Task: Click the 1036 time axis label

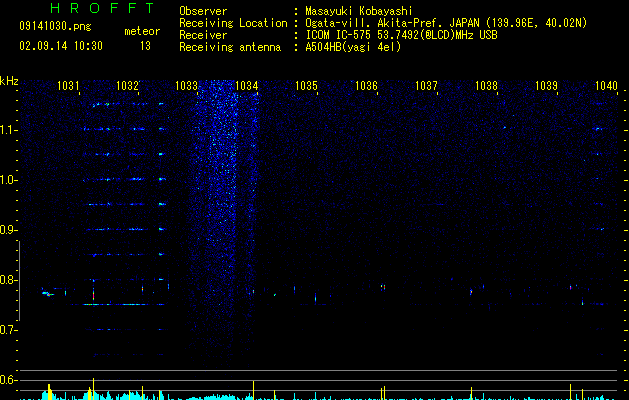Action: point(366,85)
